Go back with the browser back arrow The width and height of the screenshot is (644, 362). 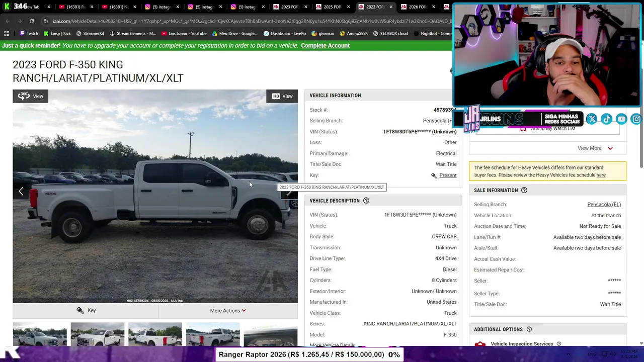click(x=8, y=21)
